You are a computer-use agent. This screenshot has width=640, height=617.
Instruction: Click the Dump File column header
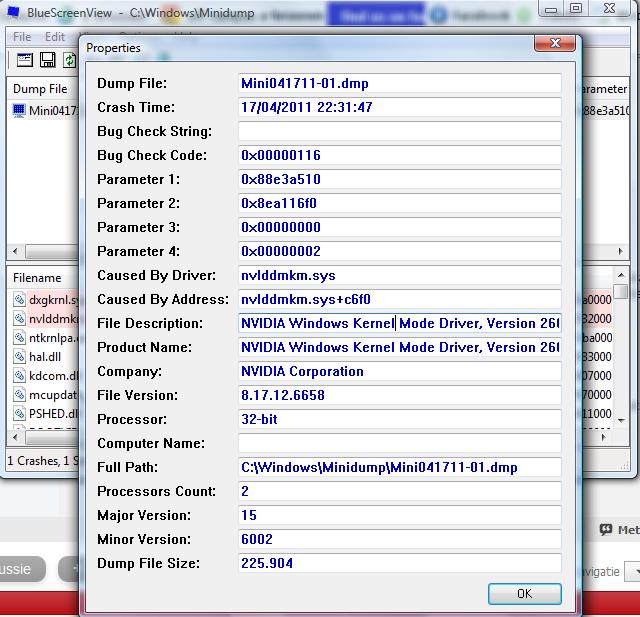click(x=40, y=89)
